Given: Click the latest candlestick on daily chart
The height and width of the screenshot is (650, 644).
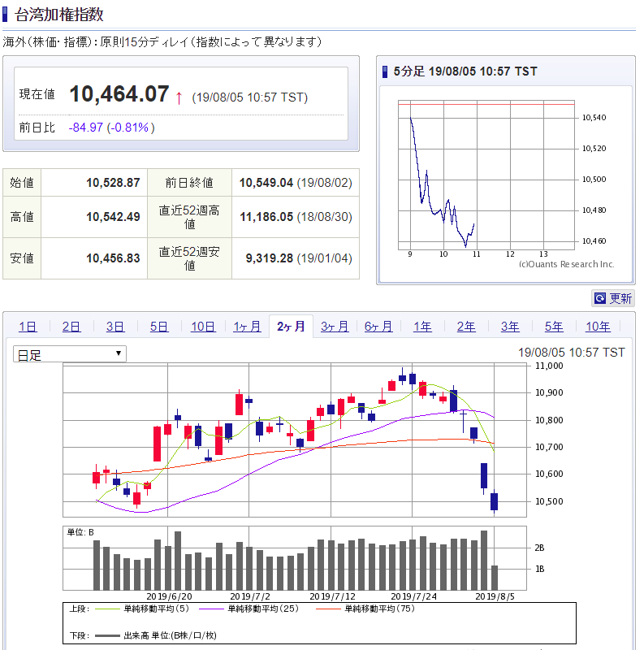Looking at the screenshot, I should coord(494,501).
